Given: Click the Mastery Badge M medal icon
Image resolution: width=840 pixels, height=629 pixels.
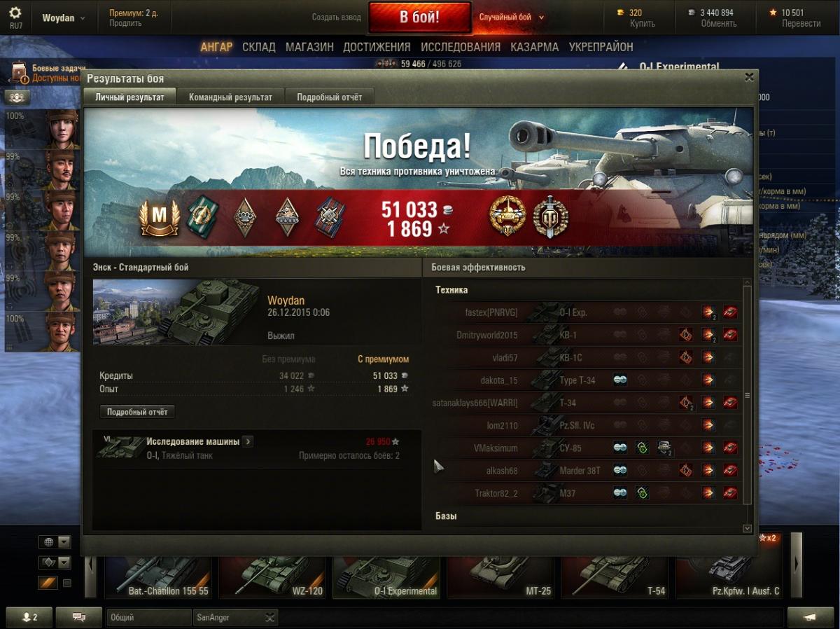Looking at the screenshot, I should coord(160,218).
